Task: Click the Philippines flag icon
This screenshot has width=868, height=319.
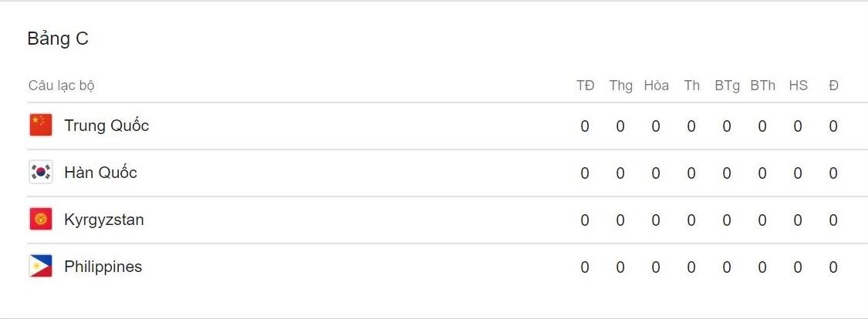Action: point(41,267)
